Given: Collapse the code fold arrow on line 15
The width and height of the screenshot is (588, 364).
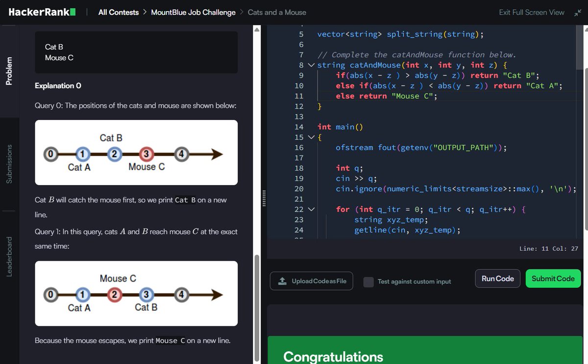Looking at the screenshot, I should [312, 137].
